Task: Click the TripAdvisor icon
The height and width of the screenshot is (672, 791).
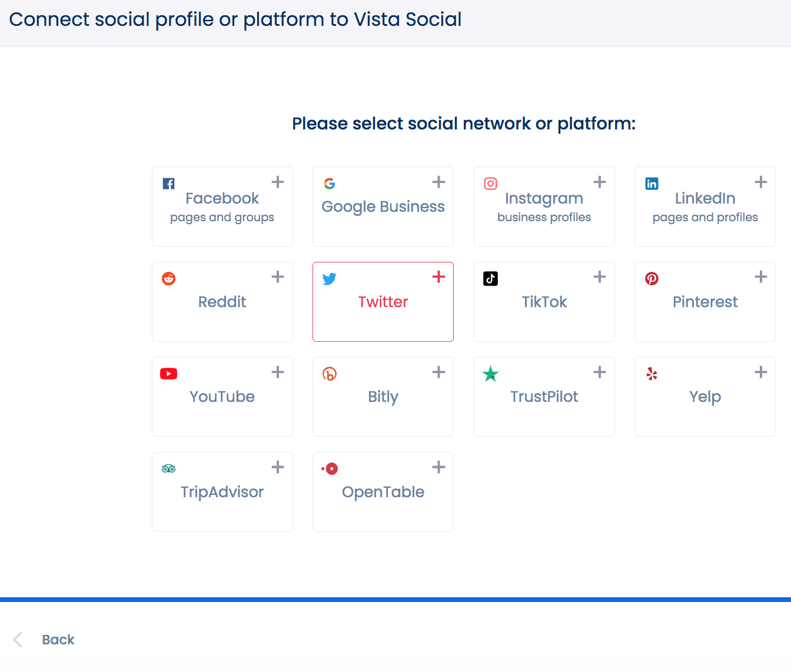Action: tap(168, 468)
